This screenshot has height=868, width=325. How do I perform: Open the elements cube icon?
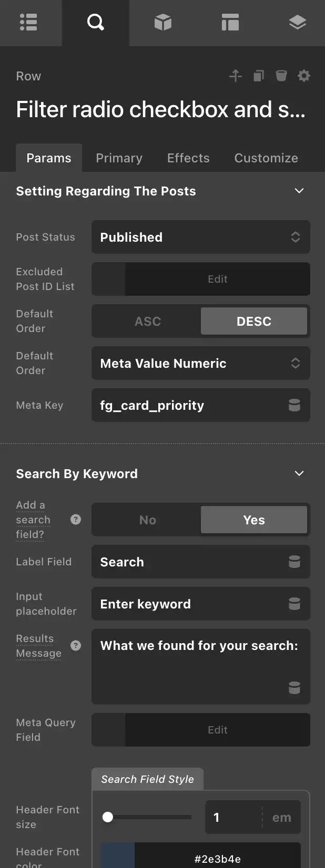[162, 23]
